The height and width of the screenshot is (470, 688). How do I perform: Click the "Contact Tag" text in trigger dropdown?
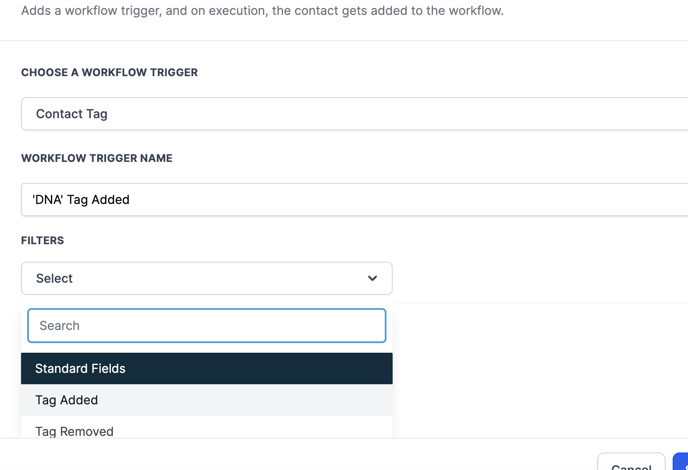click(72, 114)
